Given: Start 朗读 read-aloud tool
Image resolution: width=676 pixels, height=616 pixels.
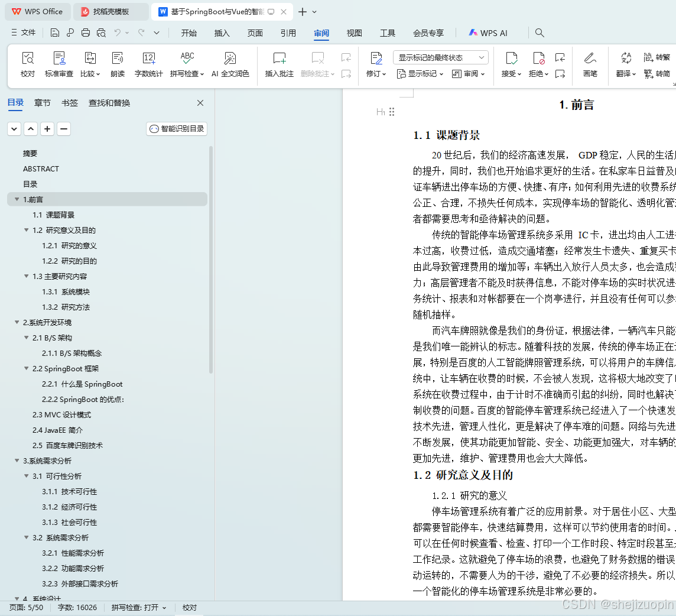Looking at the screenshot, I should (117, 64).
